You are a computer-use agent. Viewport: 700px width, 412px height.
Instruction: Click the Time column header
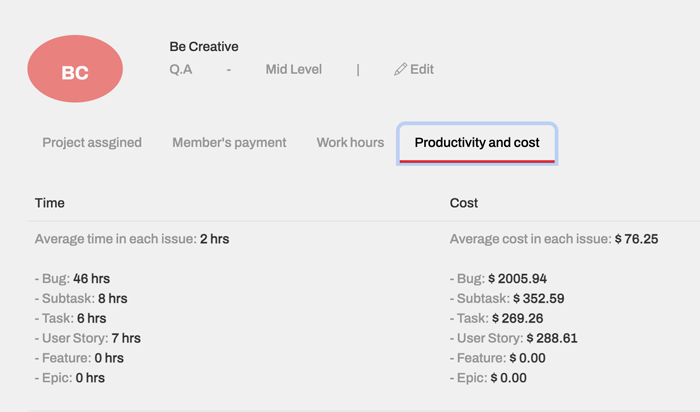click(50, 203)
